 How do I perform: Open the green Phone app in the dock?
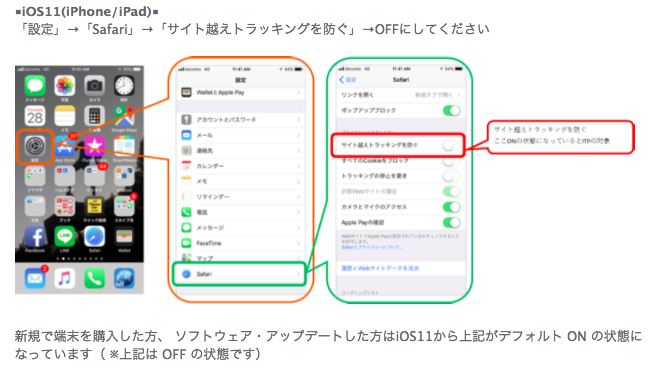pyautogui.click(x=95, y=279)
